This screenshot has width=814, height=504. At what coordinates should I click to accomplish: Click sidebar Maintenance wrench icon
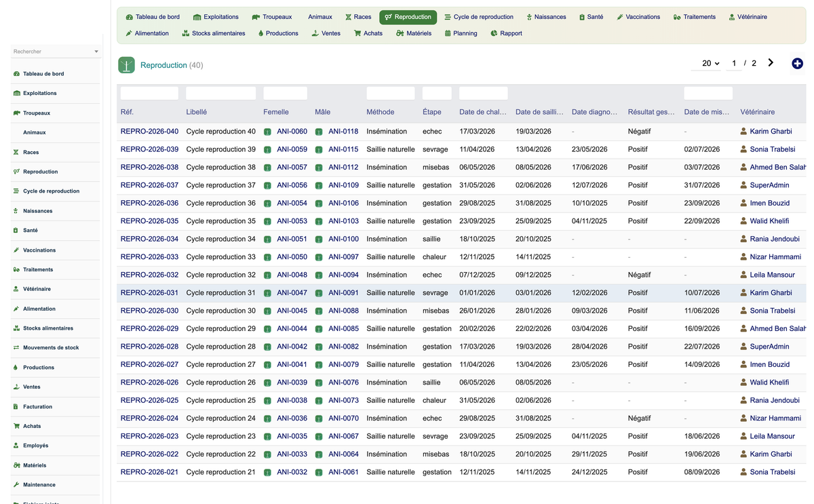pos(16,484)
